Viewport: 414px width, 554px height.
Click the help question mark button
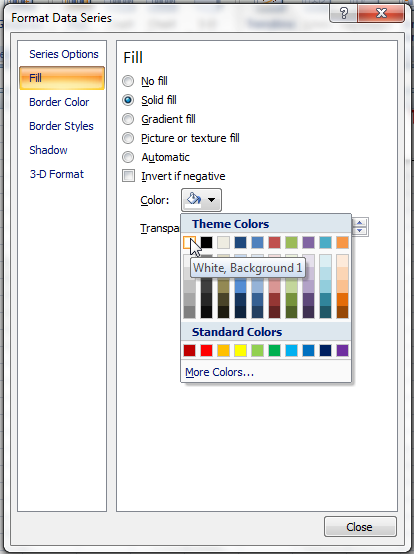[343, 13]
